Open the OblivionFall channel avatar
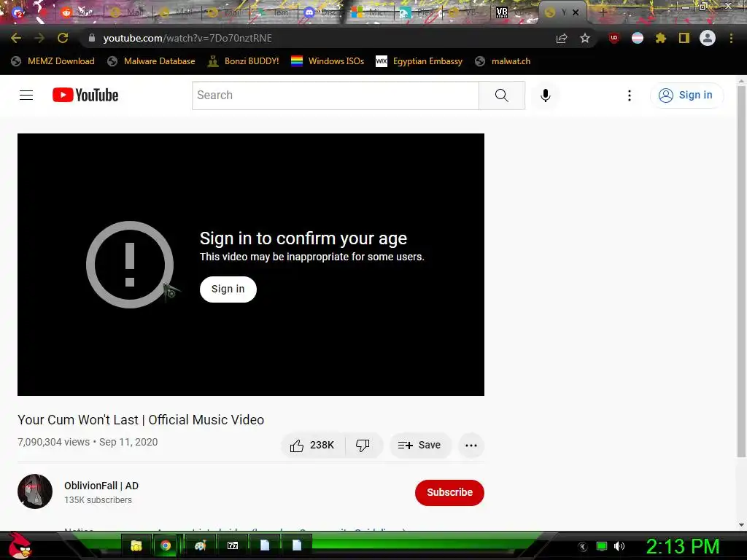This screenshot has height=560, width=747. 35,491
